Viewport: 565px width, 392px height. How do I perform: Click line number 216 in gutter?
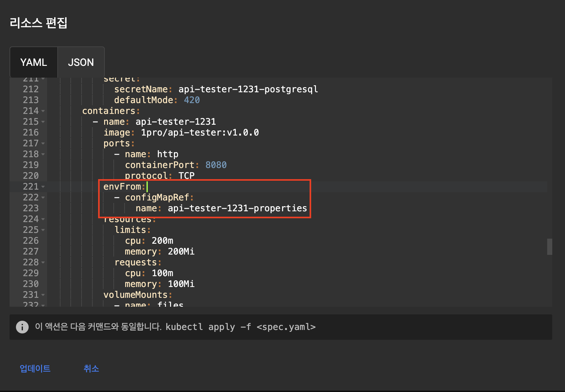click(31, 133)
